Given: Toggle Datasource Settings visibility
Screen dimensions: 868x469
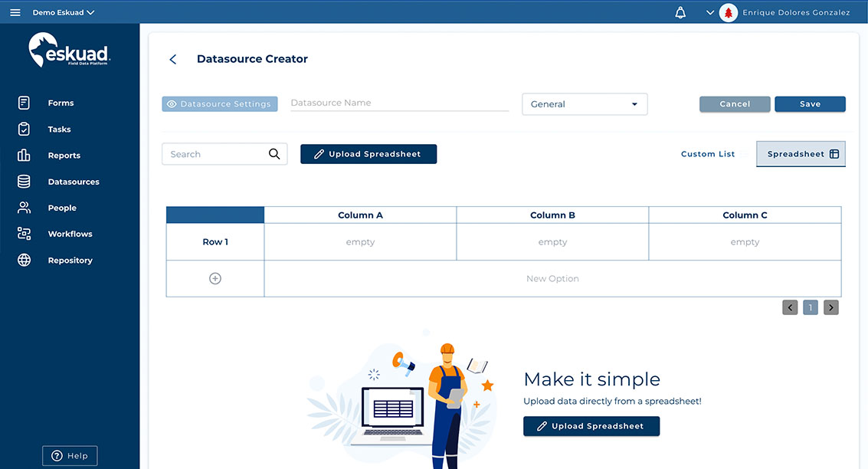Looking at the screenshot, I should [219, 104].
